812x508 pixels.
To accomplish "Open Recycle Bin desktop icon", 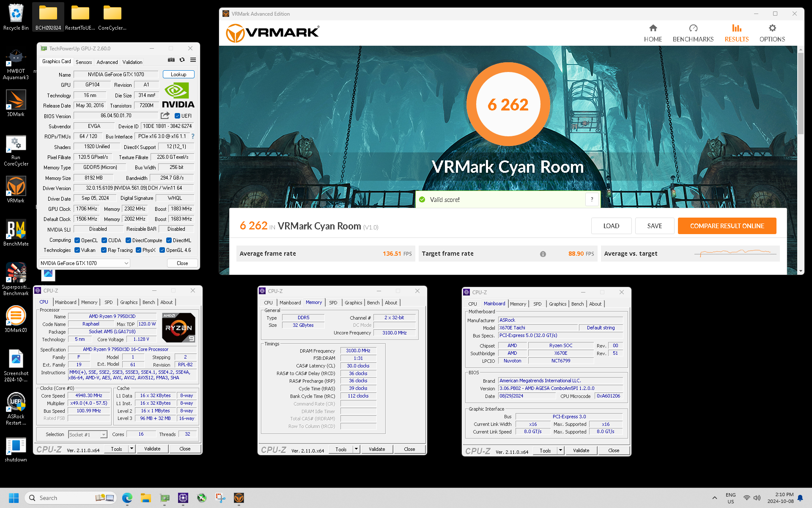I will pyautogui.click(x=16, y=17).
